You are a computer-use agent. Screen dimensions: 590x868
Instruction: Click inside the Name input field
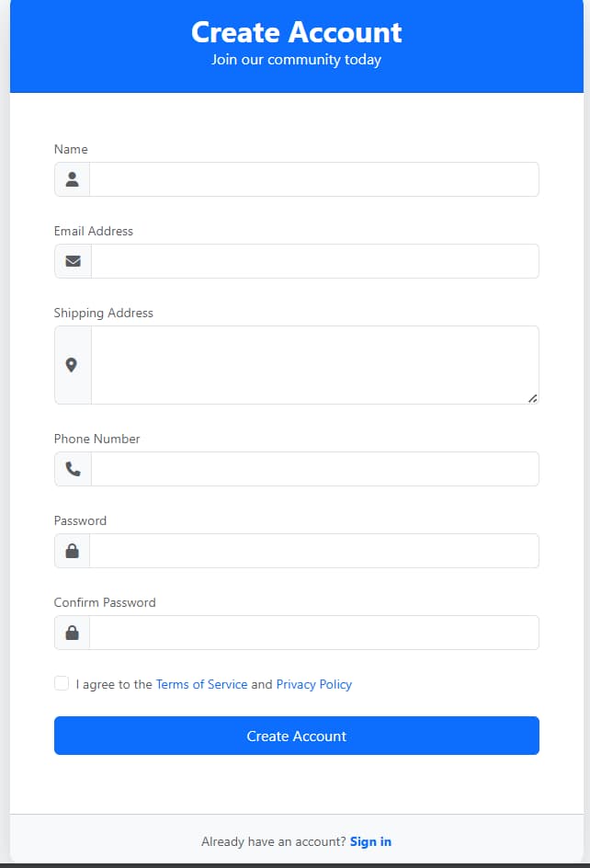312,178
